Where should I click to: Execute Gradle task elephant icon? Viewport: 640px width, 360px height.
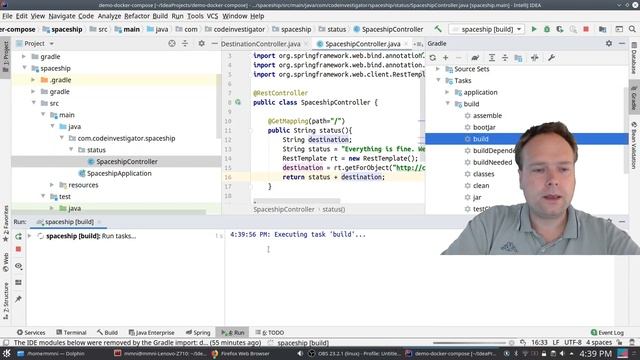pos(475,58)
